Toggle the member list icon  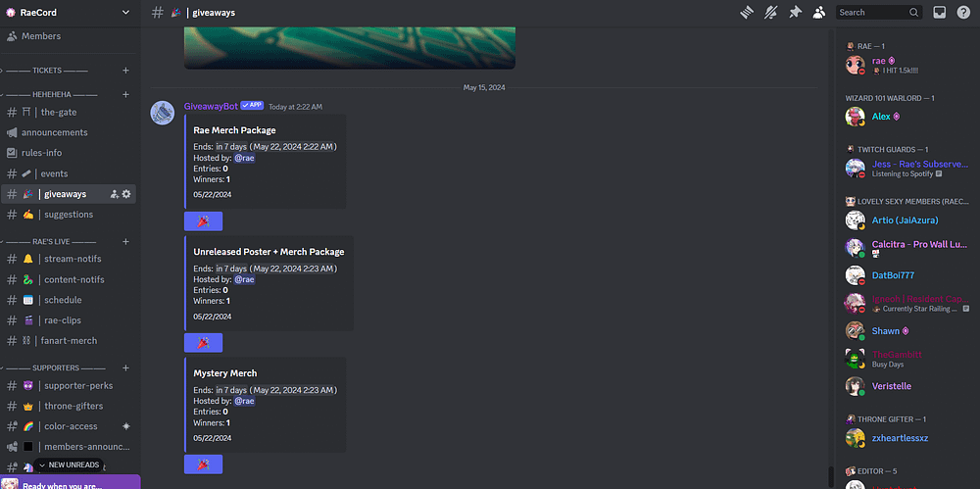[818, 13]
